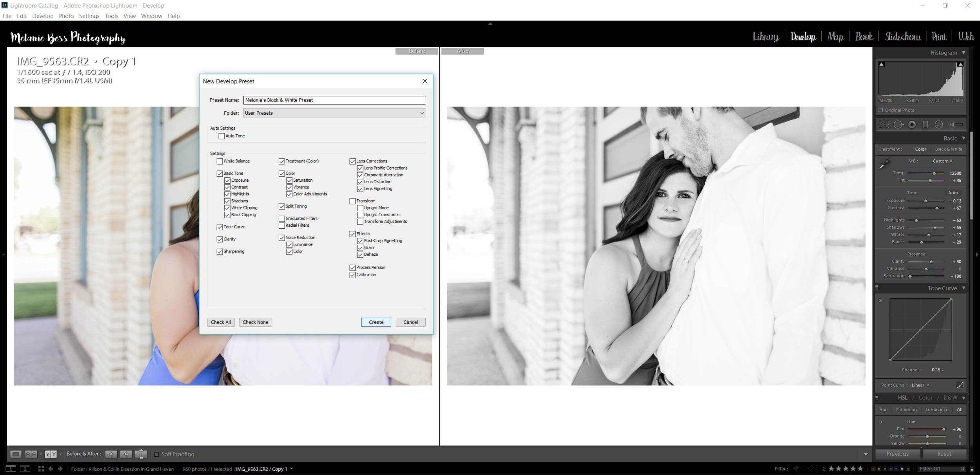Select the Crop Overlay tool

coord(884,125)
